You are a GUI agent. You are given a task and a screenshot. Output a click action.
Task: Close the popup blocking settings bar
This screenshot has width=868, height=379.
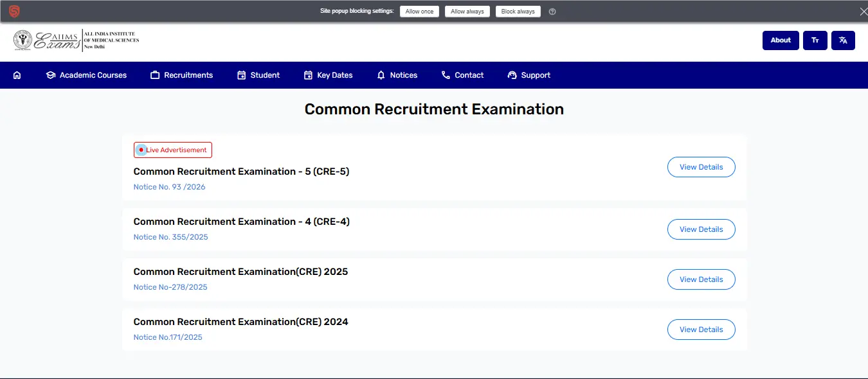[863, 12]
